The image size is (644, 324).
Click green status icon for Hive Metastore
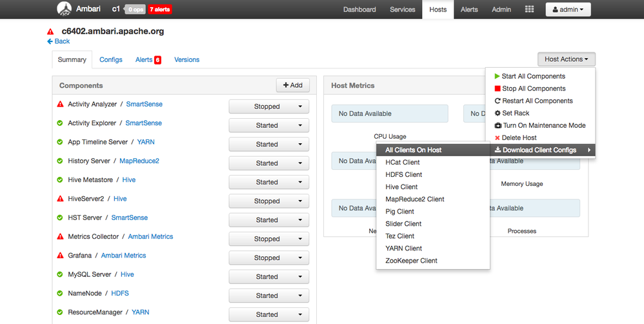tap(60, 180)
